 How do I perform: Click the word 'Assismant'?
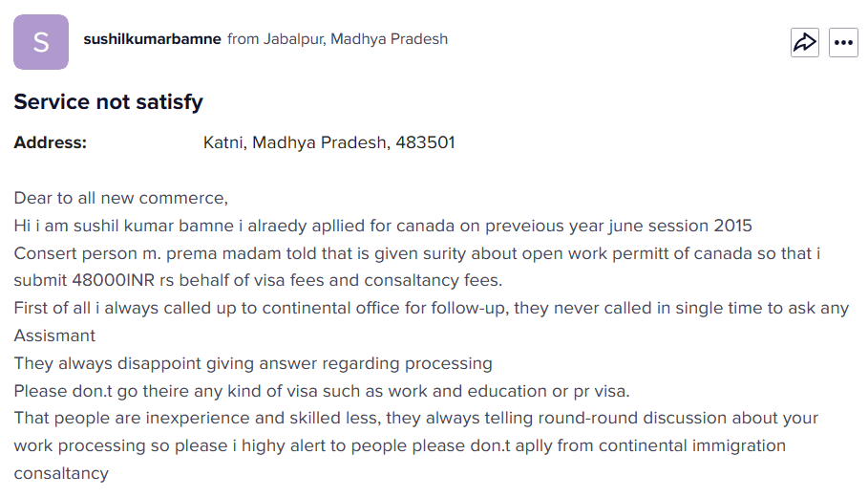[x=54, y=336]
